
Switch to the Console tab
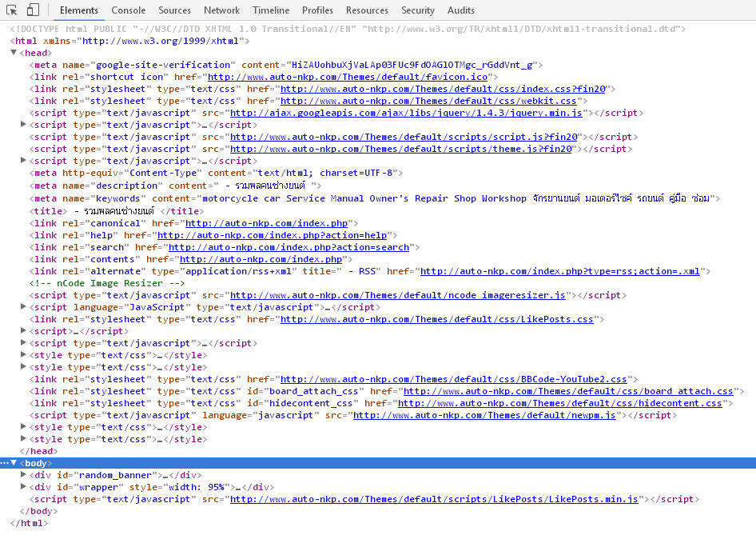pyautogui.click(x=128, y=10)
